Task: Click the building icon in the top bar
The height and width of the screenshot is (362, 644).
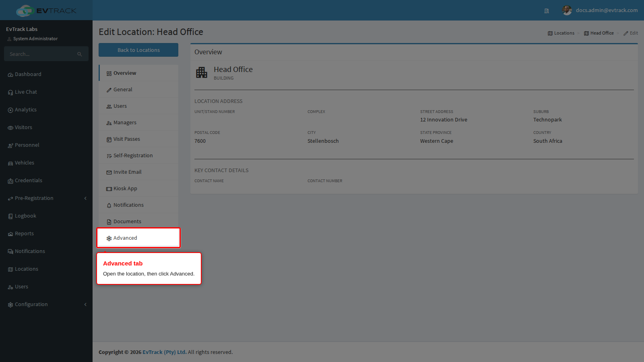Action: (547, 11)
